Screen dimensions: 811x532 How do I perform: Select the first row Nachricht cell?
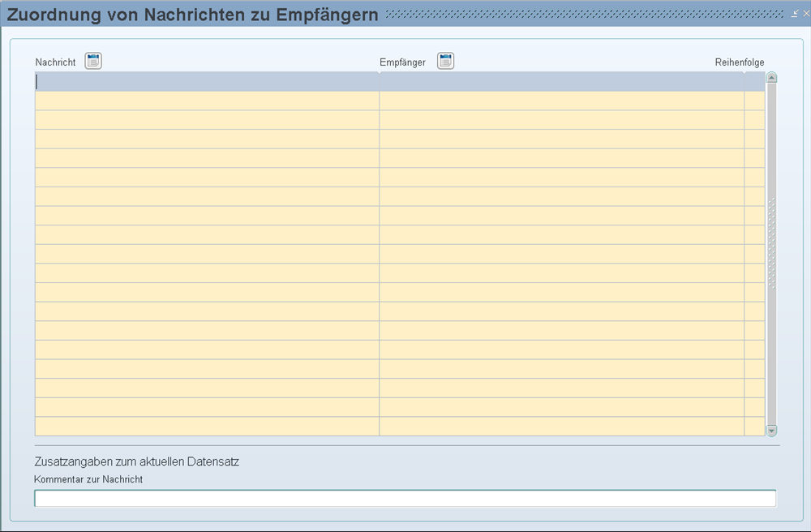coord(207,82)
